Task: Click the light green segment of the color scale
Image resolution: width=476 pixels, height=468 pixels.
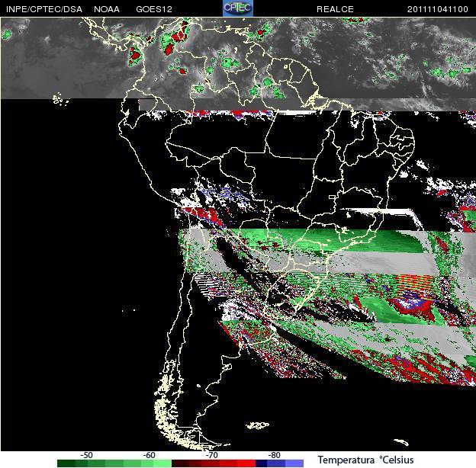Action: coord(162,463)
